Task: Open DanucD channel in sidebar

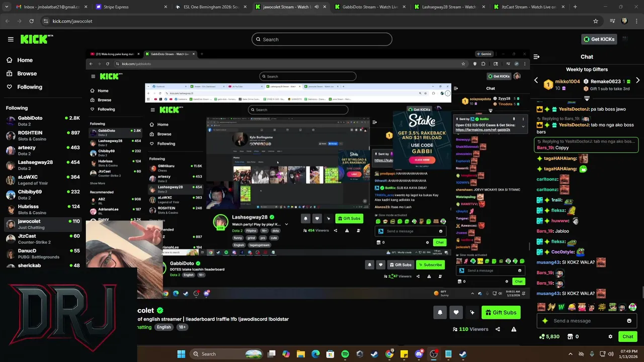Action: pos(43,253)
